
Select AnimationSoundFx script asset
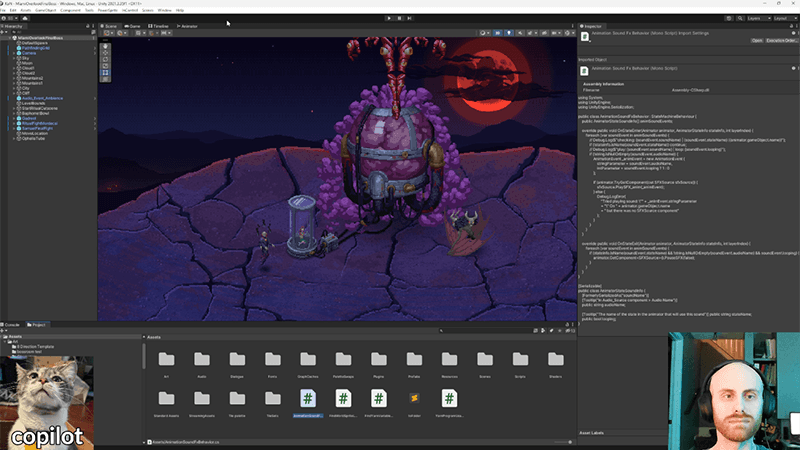308,404
